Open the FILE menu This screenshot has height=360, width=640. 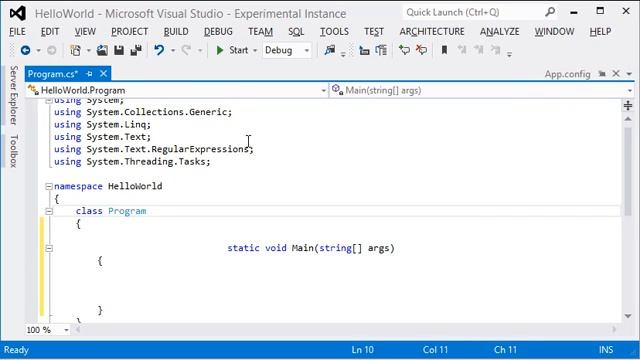[x=17, y=31]
